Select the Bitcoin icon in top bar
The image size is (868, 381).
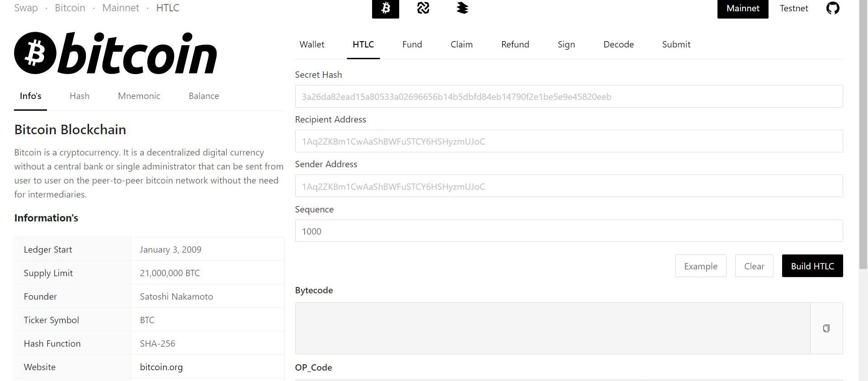coord(385,9)
